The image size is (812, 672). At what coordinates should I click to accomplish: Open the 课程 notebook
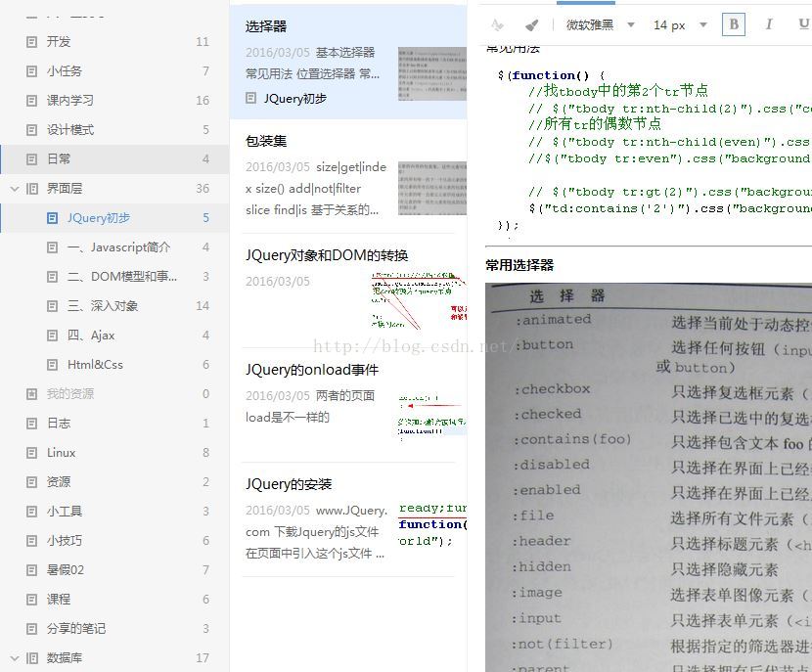[x=114, y=600]
